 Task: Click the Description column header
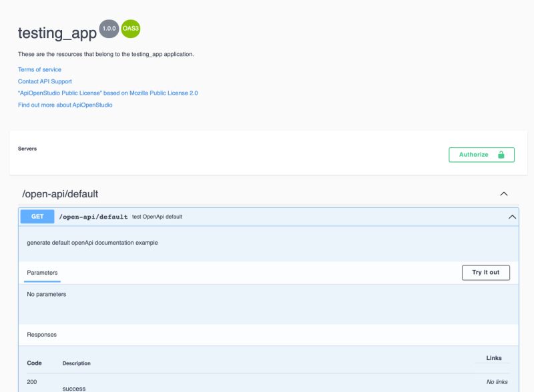75,363
